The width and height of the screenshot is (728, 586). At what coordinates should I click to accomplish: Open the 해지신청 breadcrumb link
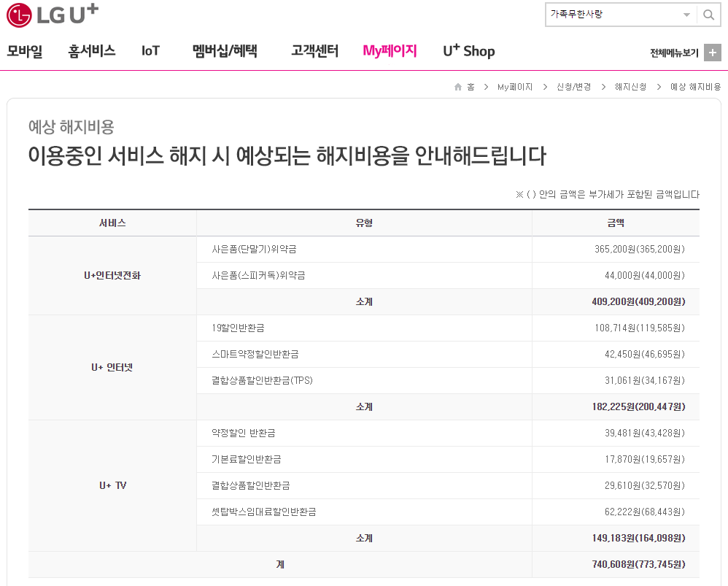(x=630, y=87)
